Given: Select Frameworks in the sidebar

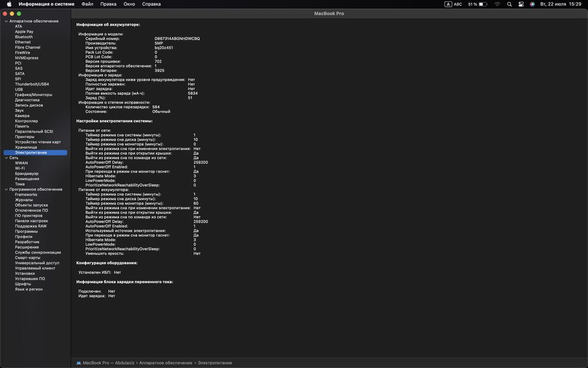Looking at the screenshot, I should pos(26,194).
